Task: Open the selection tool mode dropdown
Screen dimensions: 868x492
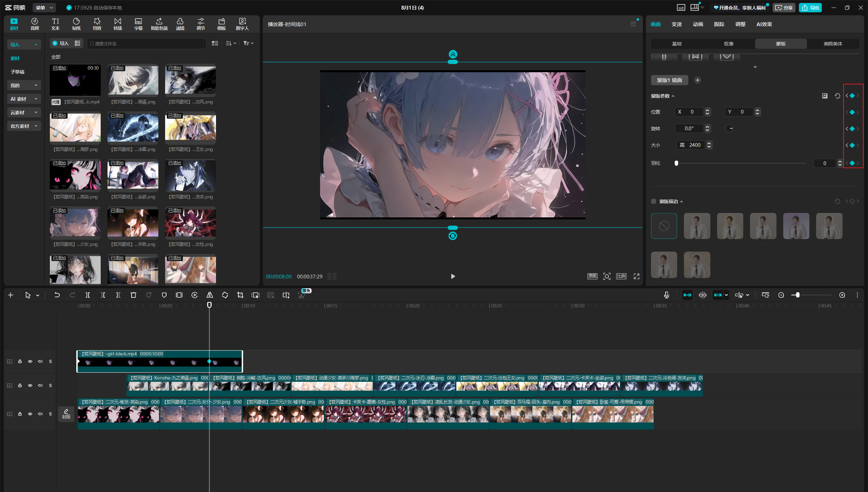Action: tap(38, 295)
